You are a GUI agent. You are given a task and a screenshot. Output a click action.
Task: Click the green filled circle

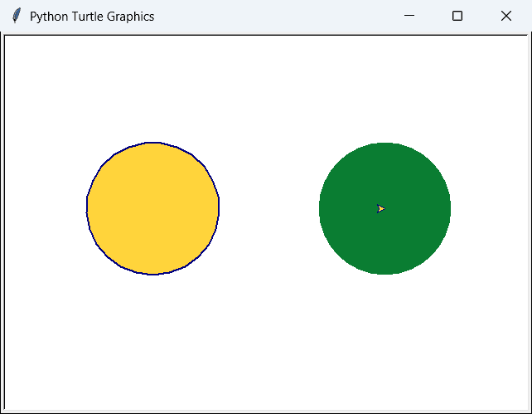(x=384, y=208)
